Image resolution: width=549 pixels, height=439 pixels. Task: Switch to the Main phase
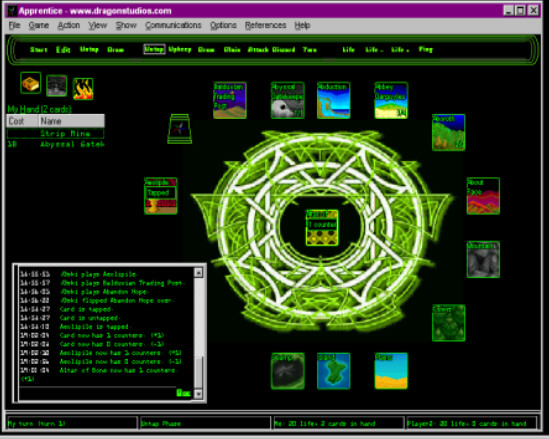[232, 50]
